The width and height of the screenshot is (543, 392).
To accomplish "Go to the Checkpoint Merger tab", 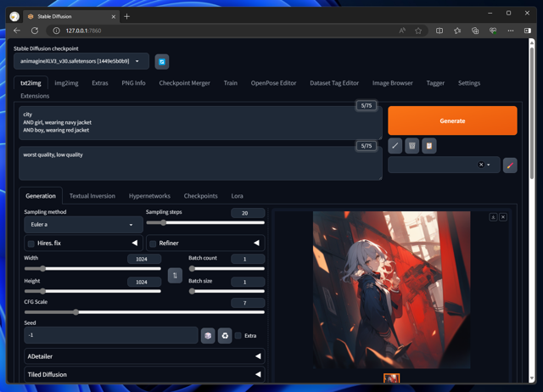I will pos(185,83).
